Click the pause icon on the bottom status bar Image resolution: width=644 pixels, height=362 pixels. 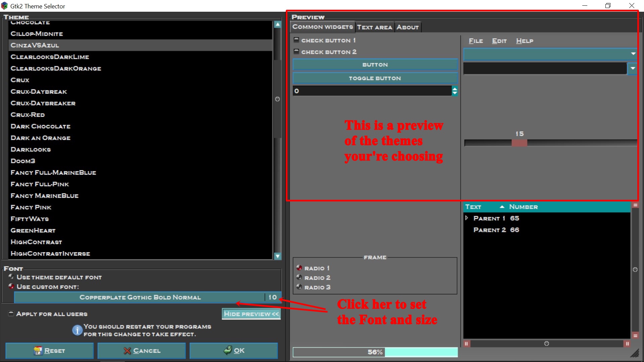click(467, 344)
